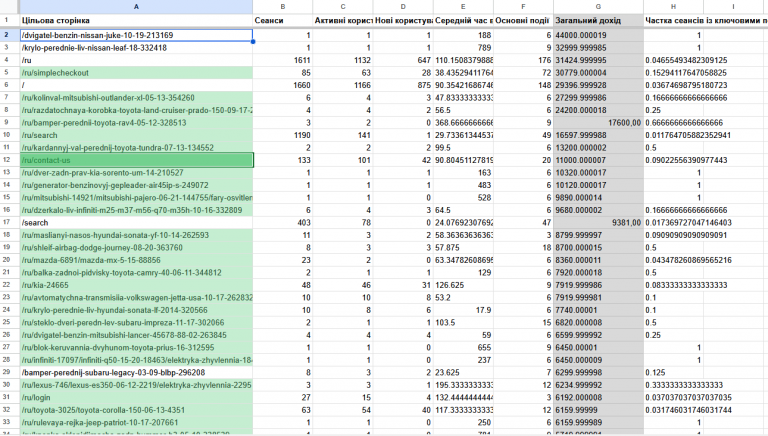Click the 17600,00 revenue cell
This screenshot has height=436, width=768.
[598, 123]
